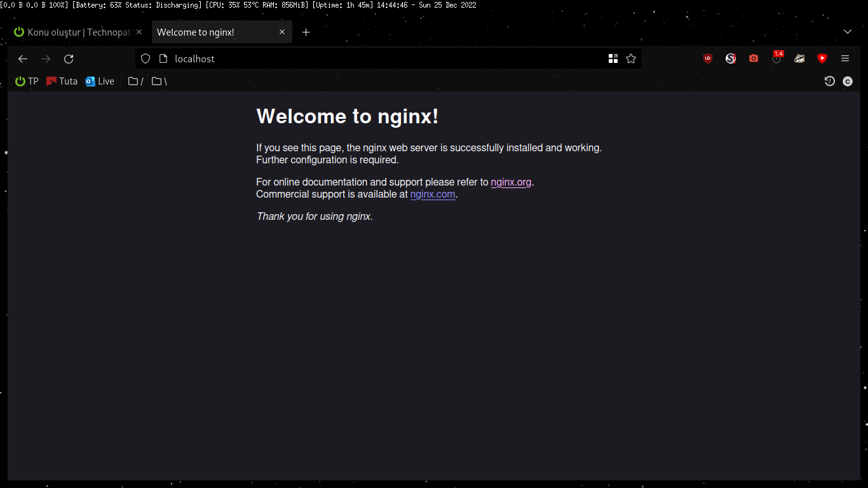Click the Battery status in the top bar
This screenshot has height=488, width=868.
(x=137, y=5)
